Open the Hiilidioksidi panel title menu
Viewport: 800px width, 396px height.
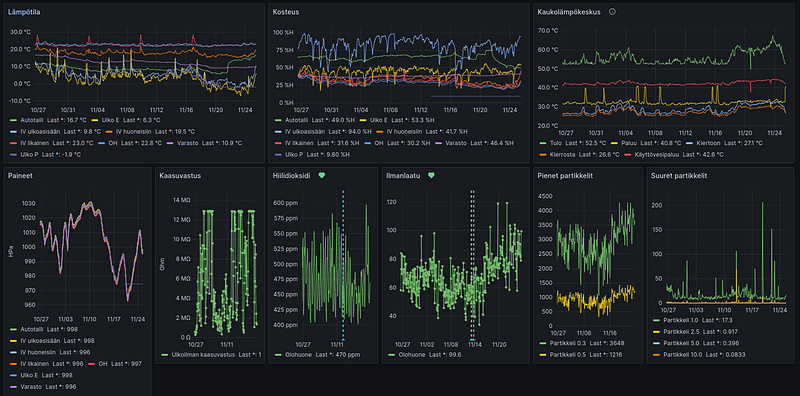pos(292,176)
